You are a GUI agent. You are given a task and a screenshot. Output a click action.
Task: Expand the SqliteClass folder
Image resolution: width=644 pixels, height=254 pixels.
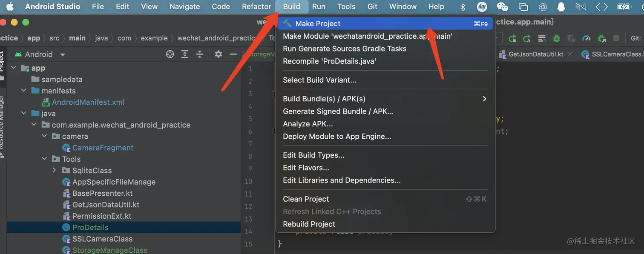(54, 170)
